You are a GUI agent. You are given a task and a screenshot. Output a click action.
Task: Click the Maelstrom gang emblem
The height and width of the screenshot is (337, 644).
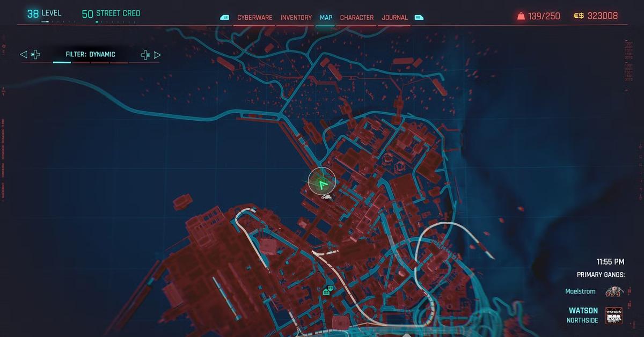tap(614, 291)
